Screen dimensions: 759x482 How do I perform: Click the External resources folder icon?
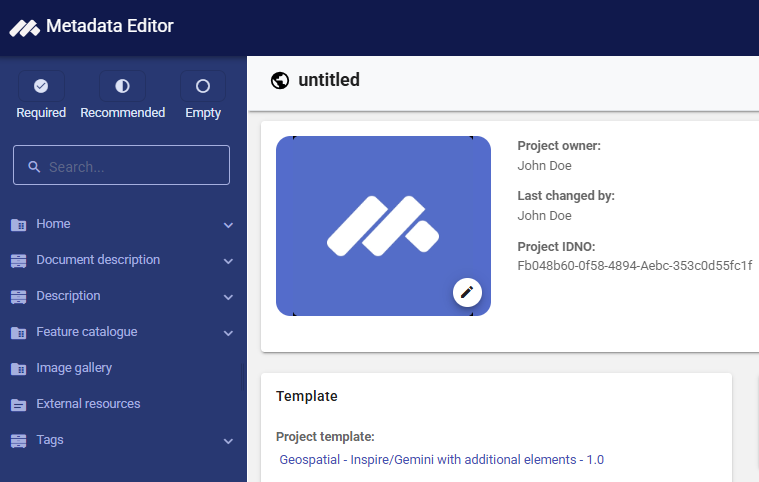18,405
